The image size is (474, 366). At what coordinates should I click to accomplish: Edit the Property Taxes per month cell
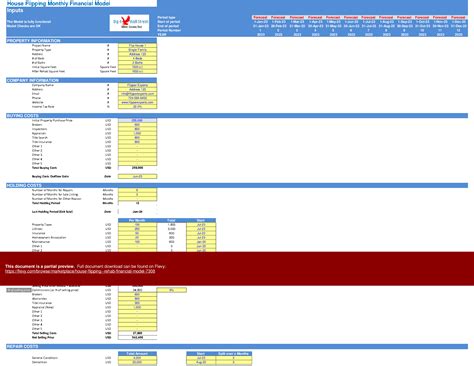click(x=137, y=225)
